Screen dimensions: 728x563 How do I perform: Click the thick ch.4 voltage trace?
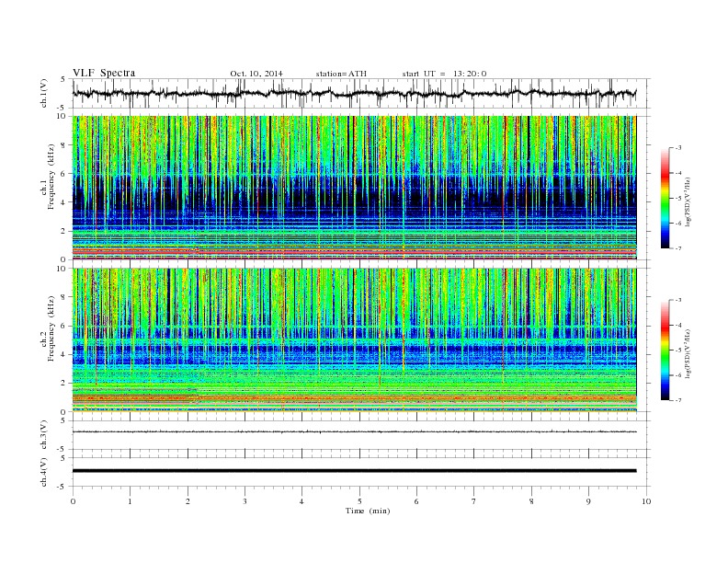[x=354, y=471]
